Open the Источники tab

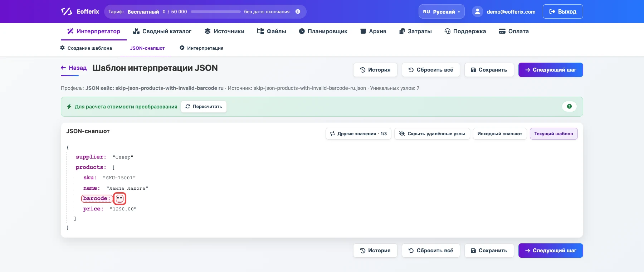pyautogui.click(x=224, y=31)
